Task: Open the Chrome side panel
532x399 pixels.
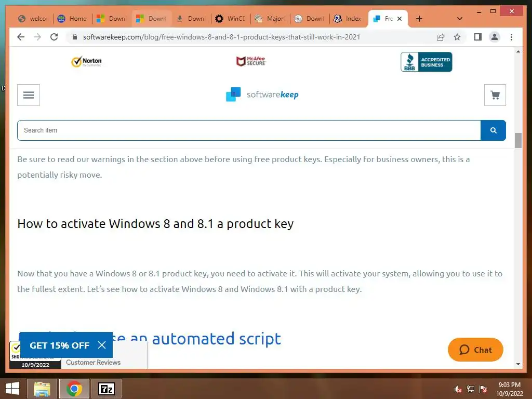Action: (x=478, y=37)
